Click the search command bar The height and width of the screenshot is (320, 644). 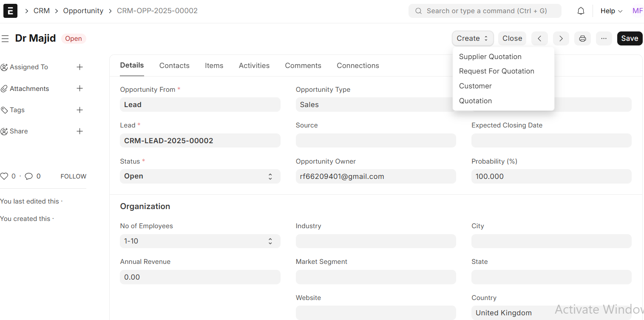[485, 11]
